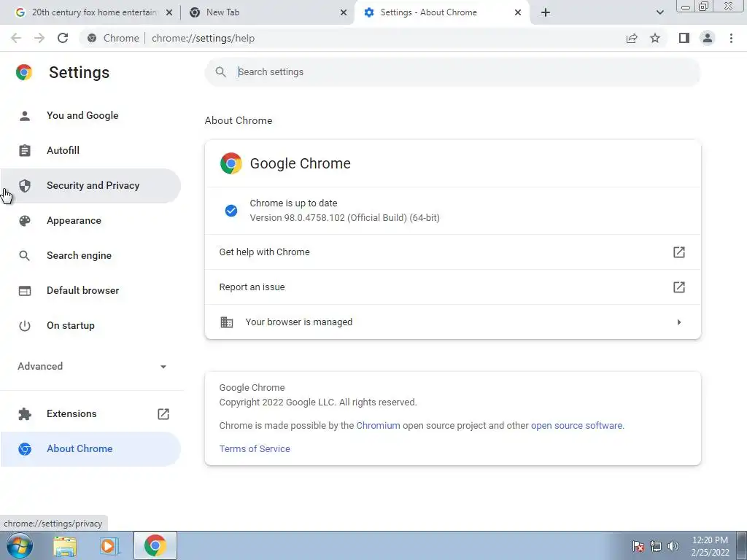Go back using the back arrow
The width and height of the screenshot is (747, 560).
pyautogui.click(x=16, y=38)
